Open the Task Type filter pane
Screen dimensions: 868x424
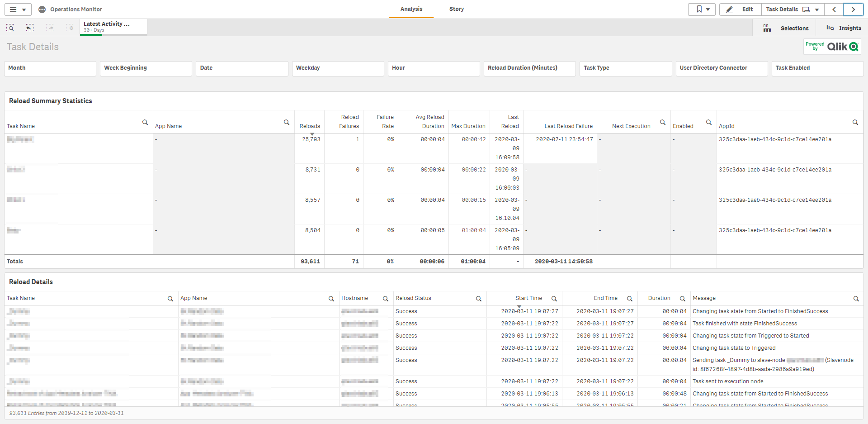(625, 68)
